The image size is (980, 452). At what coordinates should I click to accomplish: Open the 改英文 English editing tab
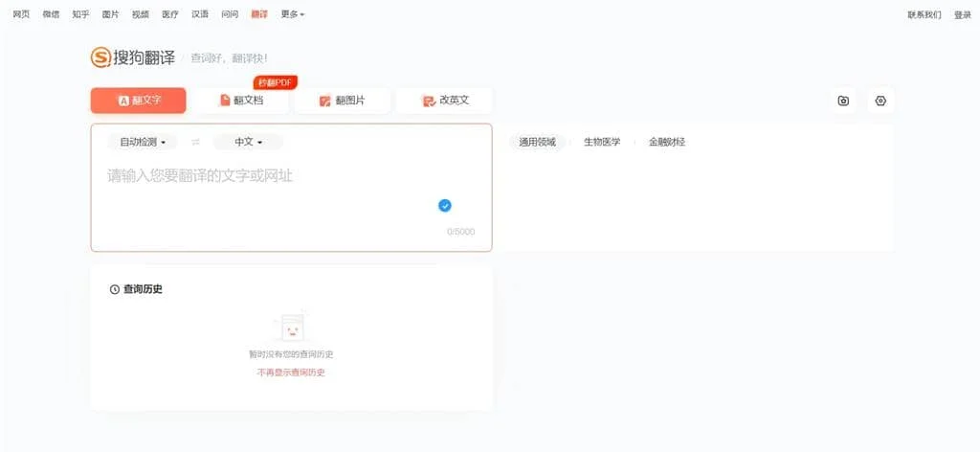[445, 101]
